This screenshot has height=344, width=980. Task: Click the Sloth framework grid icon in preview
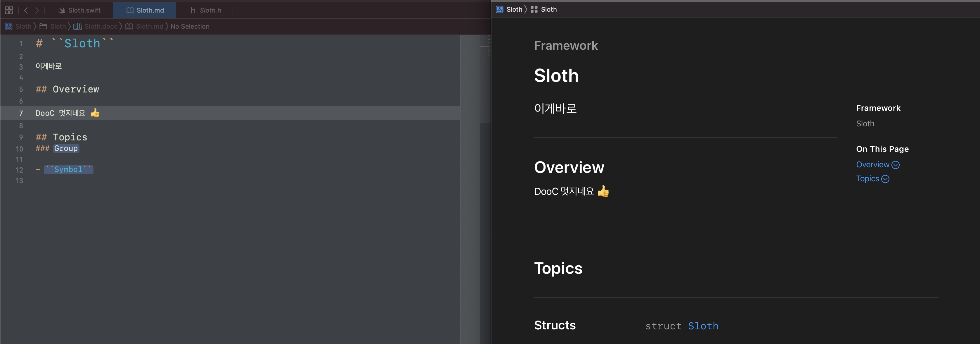click(x=534, y=10)
